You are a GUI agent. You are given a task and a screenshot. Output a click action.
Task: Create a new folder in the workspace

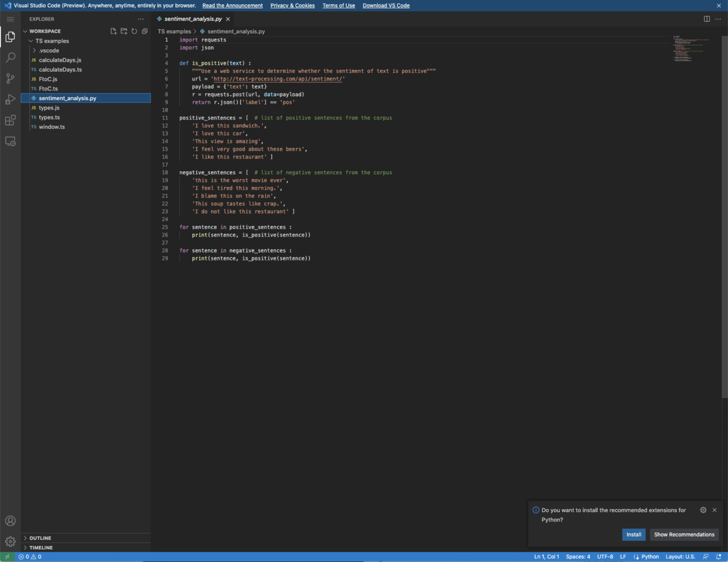pyautogui.click(x=124, y=31)
